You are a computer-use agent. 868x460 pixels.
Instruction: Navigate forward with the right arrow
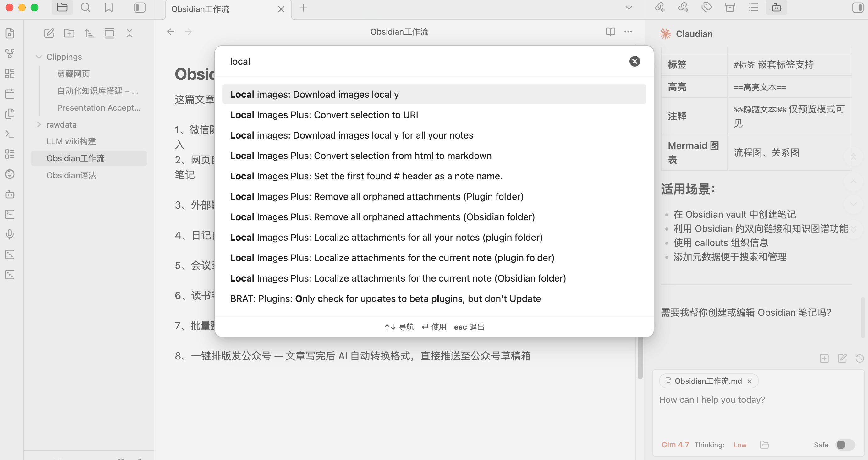click(188, 32)
